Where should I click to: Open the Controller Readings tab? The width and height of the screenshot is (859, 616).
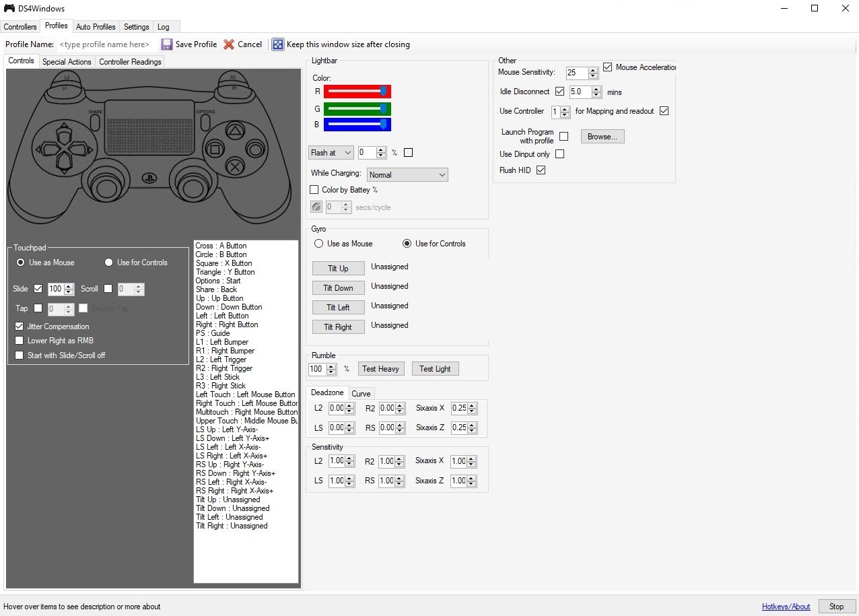[130, 62]
